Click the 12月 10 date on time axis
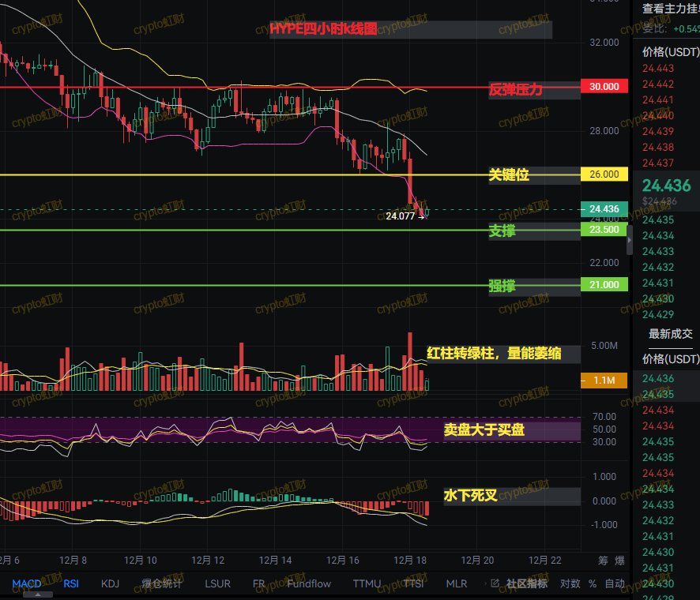700x600 pixels. coord(140,561)
